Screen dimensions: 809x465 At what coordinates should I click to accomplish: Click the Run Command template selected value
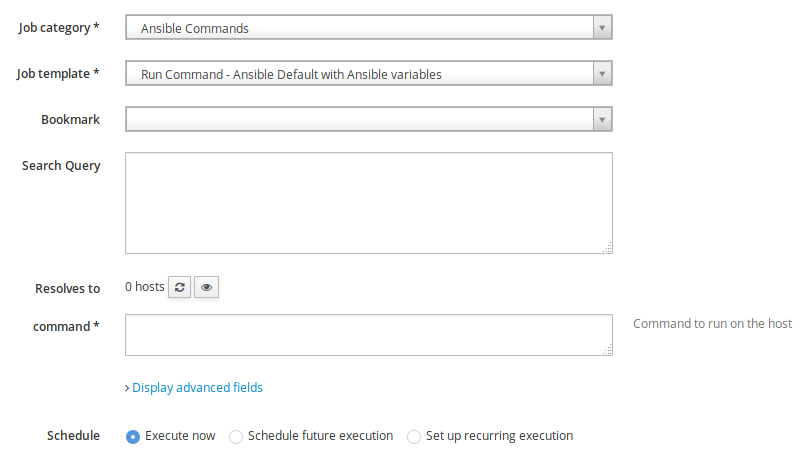(292, 74)
